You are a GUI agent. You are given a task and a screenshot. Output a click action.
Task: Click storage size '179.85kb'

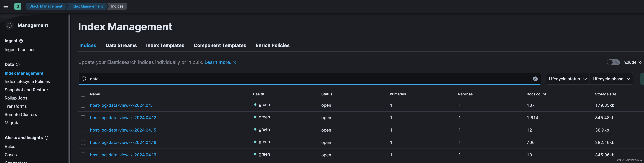click(605, 105)
